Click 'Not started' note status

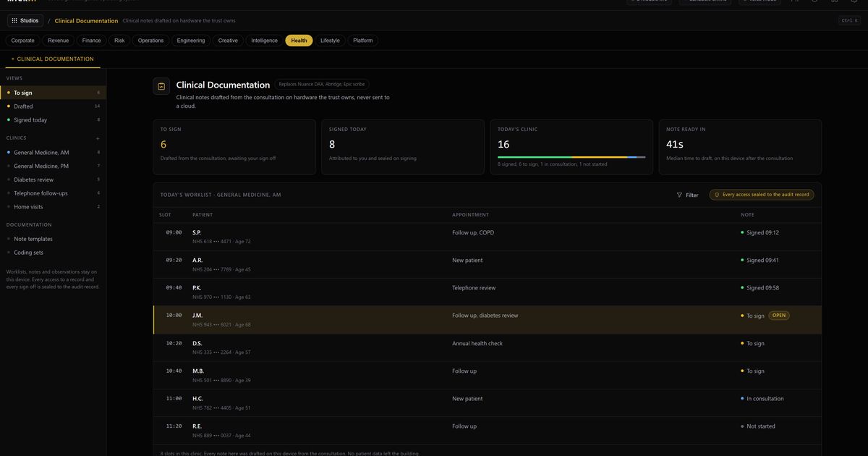tap(757, 426)
